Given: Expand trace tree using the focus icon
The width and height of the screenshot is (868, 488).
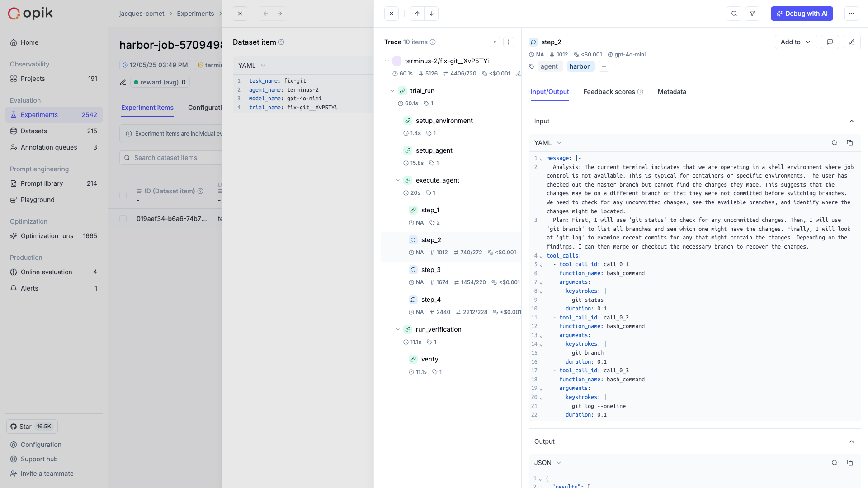Looking at the screenshot, I should click(495, 42).
